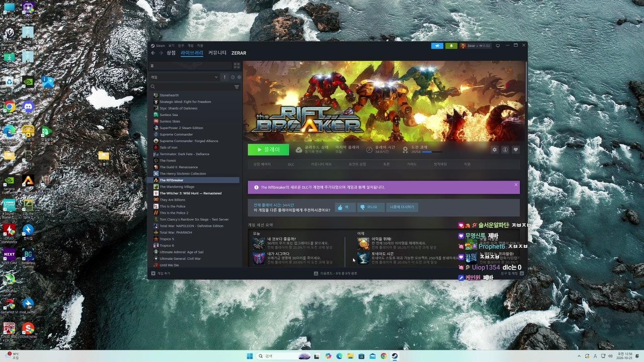The width and height of the screenshot is (644, 362).
Task: Open the green notifications bell
Action: click(x=451, y=46)
